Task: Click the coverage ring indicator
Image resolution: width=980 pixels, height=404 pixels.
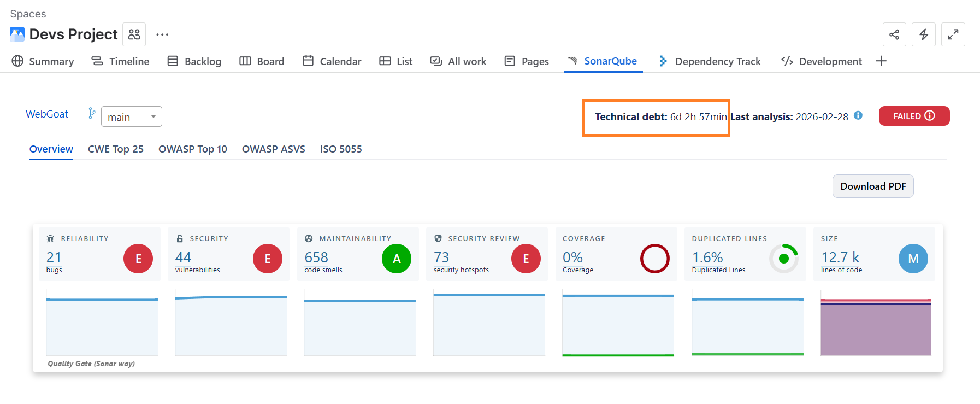Action: [x=655, y=259]
